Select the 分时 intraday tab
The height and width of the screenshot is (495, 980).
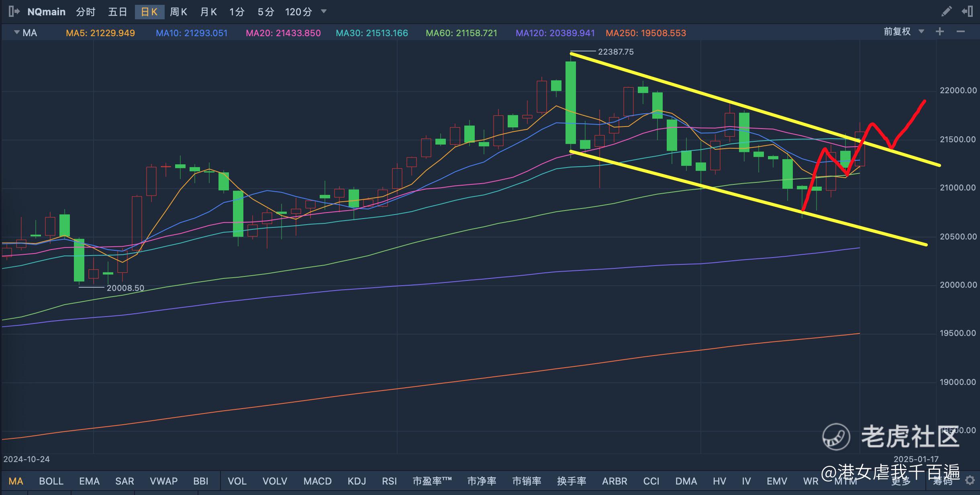[x=86, y=12]
